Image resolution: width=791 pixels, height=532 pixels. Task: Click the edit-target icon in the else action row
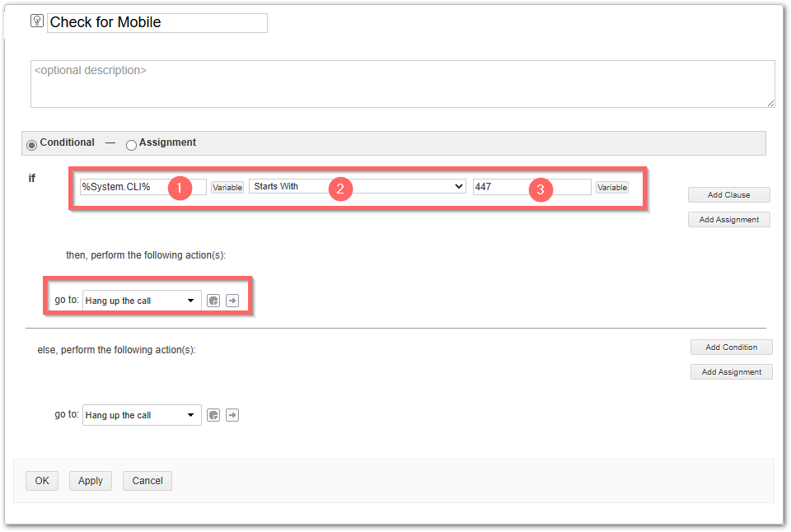(213, 415)
